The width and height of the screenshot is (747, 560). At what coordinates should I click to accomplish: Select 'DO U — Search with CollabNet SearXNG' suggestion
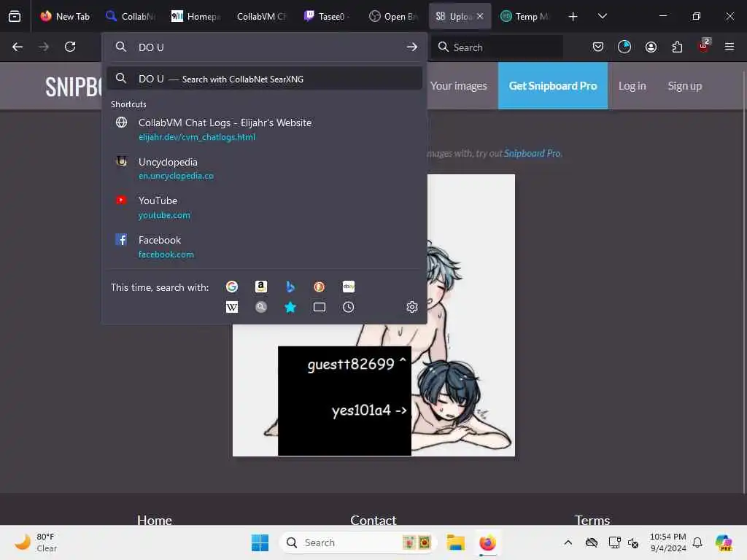[264, 79]
